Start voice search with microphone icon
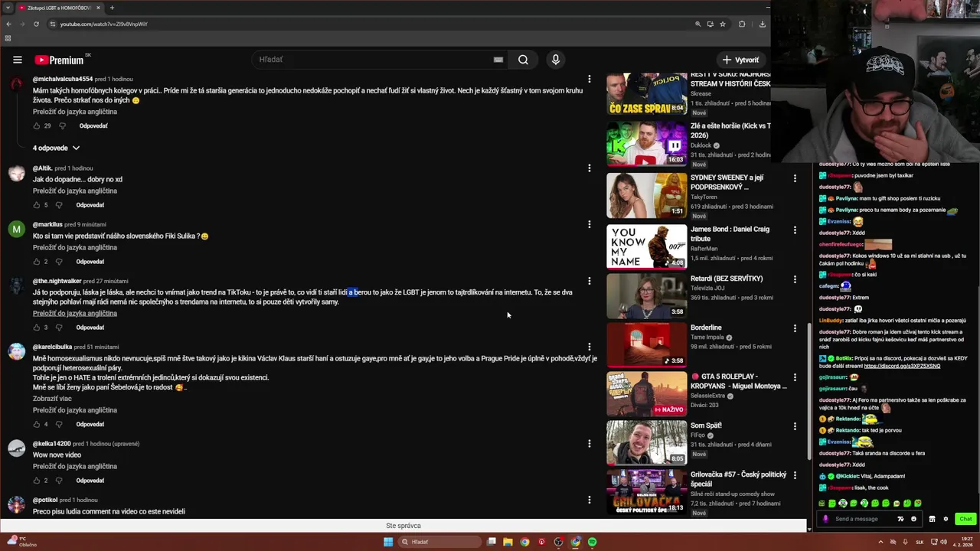This screenshot has height=551, width=980. (x=556, y=60)
